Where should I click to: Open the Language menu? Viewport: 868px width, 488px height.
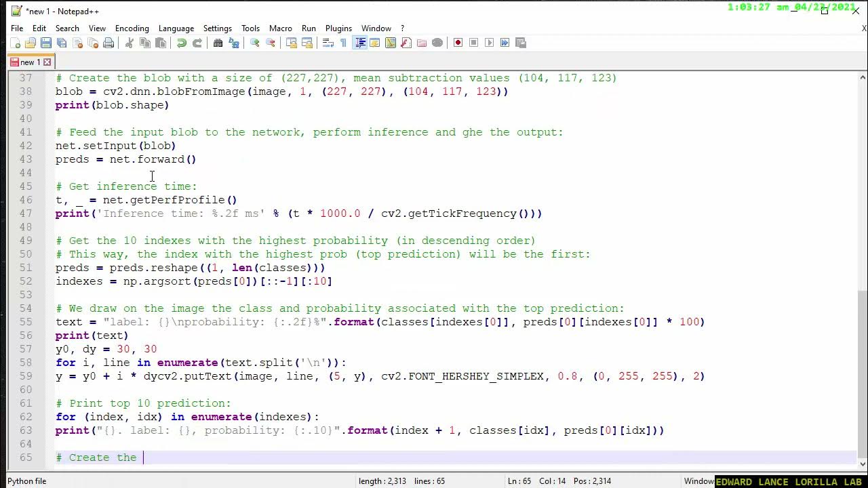click(x=176, y=28)
